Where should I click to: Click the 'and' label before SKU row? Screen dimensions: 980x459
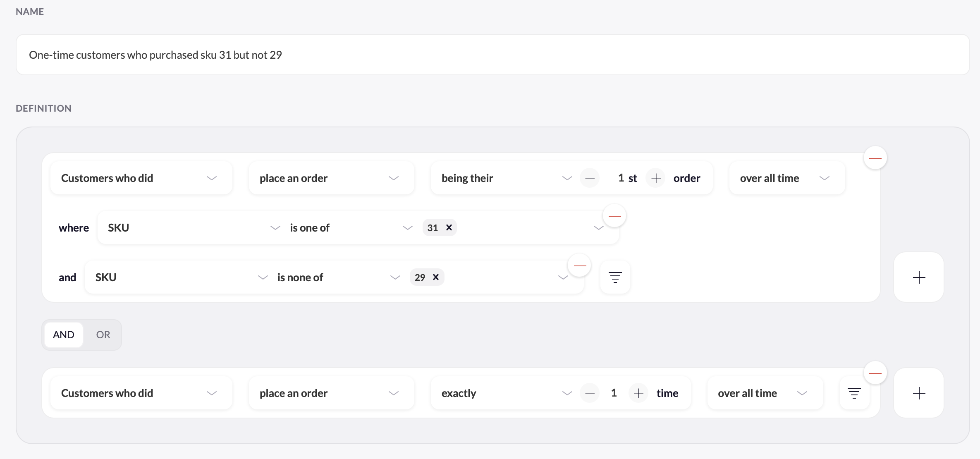click(67, 277)
